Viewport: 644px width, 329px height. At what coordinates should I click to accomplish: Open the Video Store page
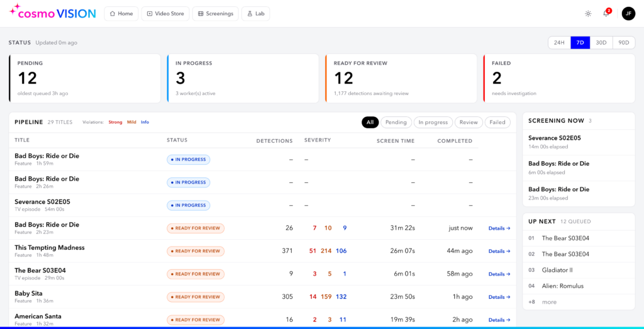tap(165, 14)
